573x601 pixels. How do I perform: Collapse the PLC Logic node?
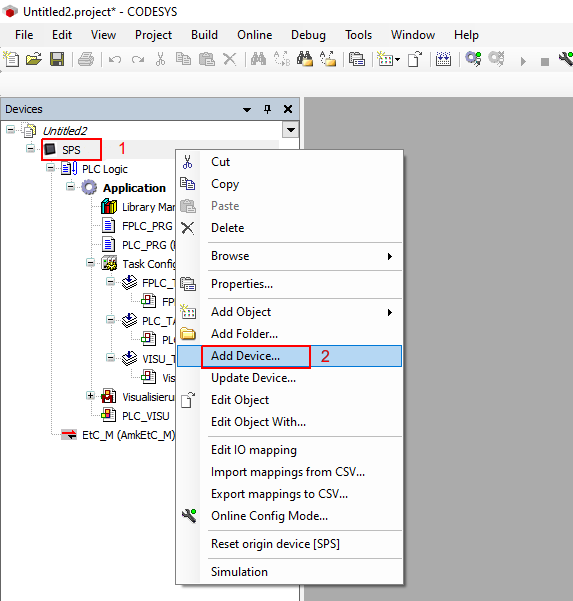50,167
